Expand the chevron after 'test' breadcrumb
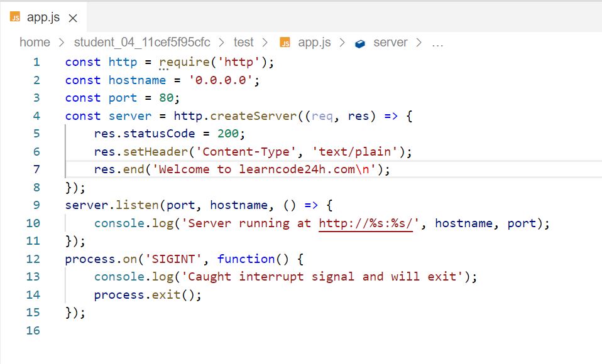Image resolution: width=602 pixels, height=364 pixels. coord(265,43)
